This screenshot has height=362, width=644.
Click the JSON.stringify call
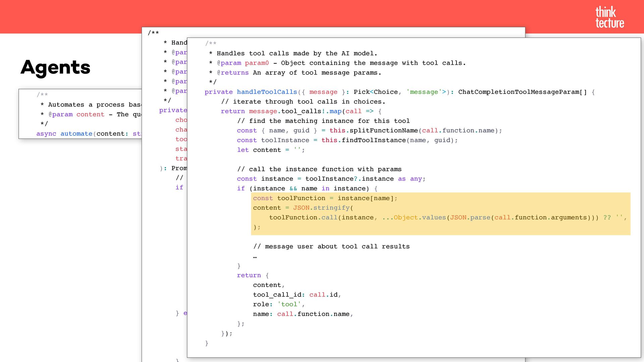321,208
